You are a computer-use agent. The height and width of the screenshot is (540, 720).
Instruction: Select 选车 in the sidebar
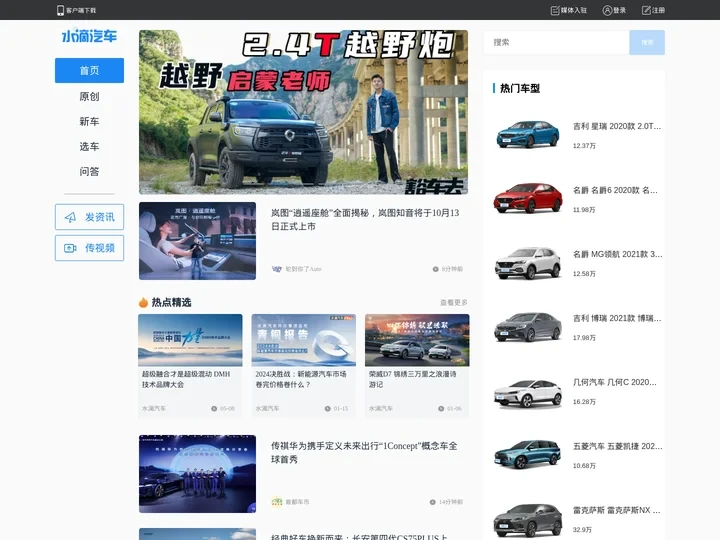coord(89,146)
